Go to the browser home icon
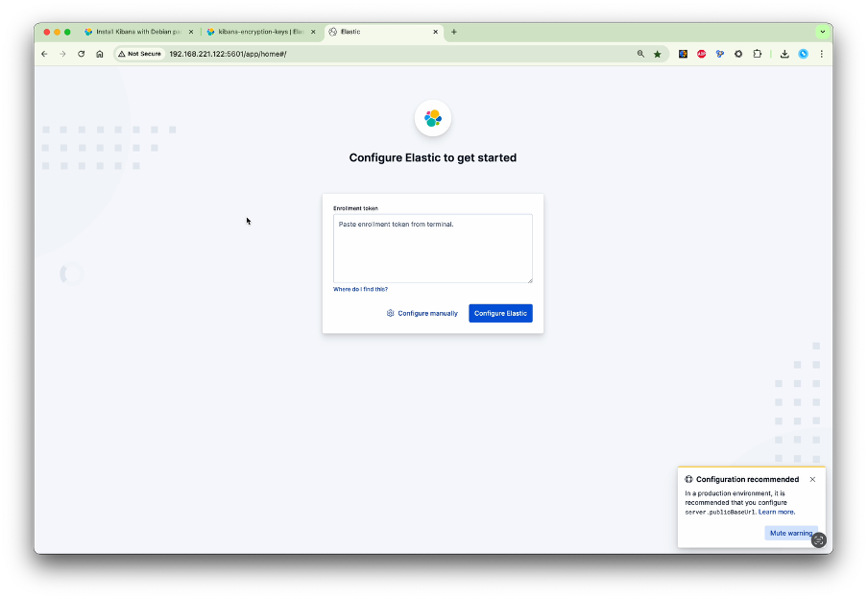 (x=100, y=54)
